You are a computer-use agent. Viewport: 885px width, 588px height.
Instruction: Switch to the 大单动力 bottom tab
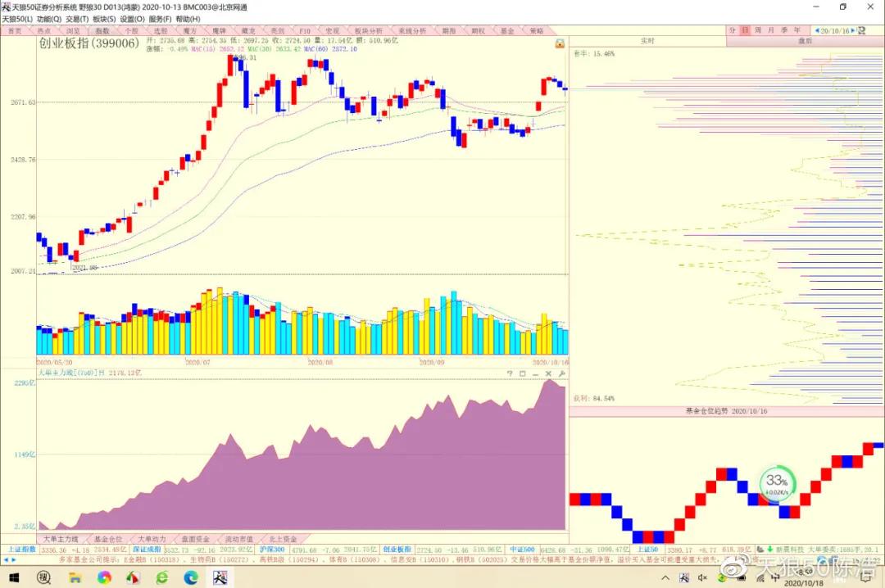(x=152, y=539)
